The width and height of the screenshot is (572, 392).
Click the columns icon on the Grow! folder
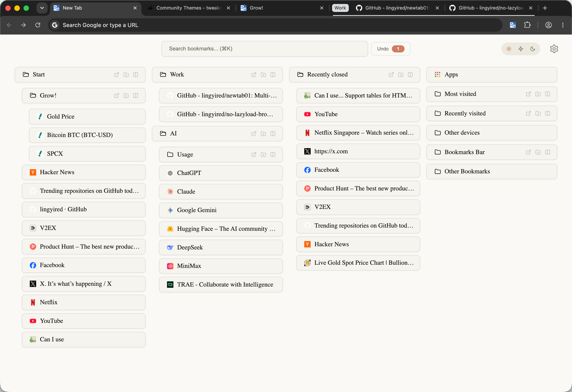coord(136,96)
